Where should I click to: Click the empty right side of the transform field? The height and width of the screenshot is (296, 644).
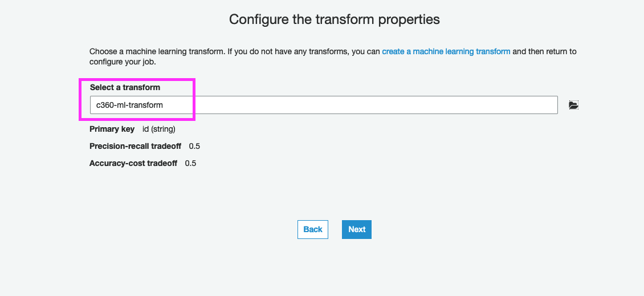click(456, 105)
